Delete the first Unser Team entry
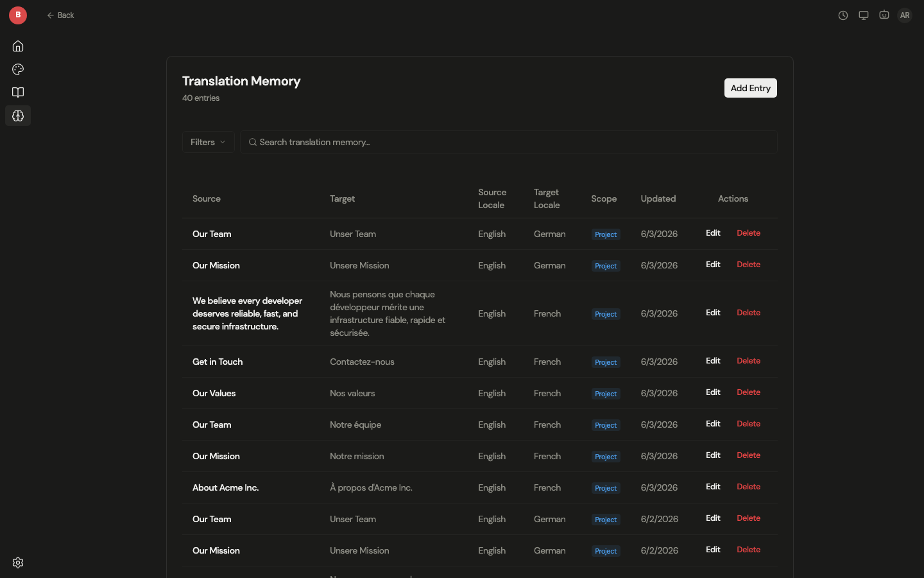 [x=748, y=233]
